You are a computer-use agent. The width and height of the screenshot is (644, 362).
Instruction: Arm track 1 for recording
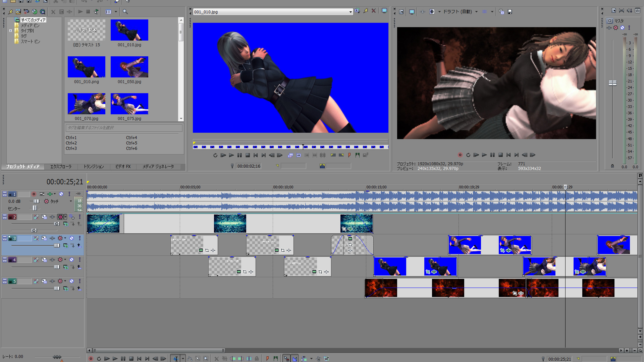coord(34,194)
